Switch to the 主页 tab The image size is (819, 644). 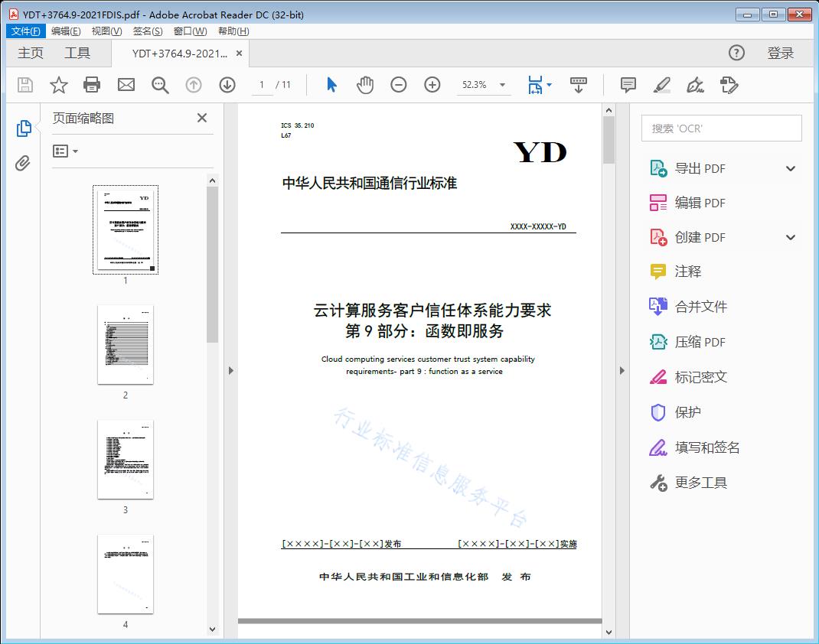point(30,53)
